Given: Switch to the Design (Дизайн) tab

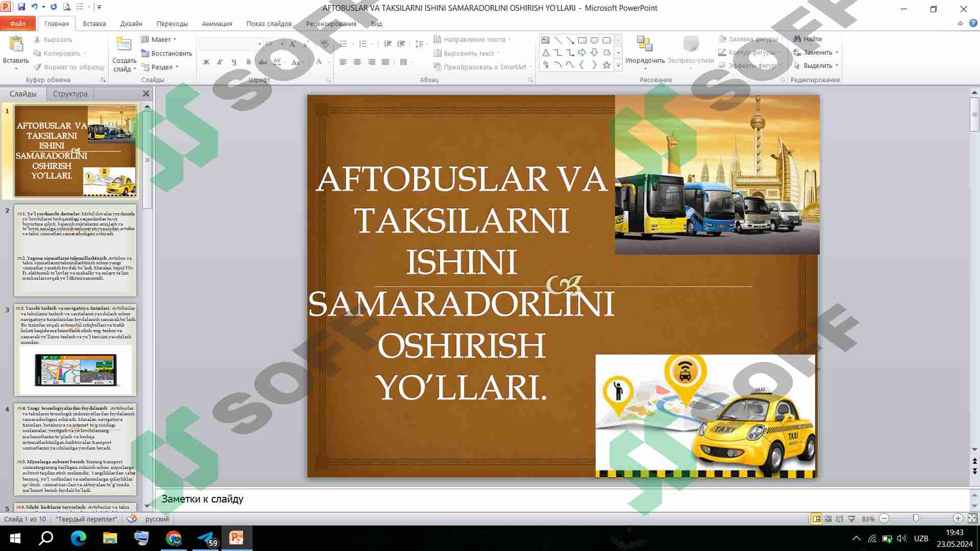Looking at the screenshot, I should [131, 23].
